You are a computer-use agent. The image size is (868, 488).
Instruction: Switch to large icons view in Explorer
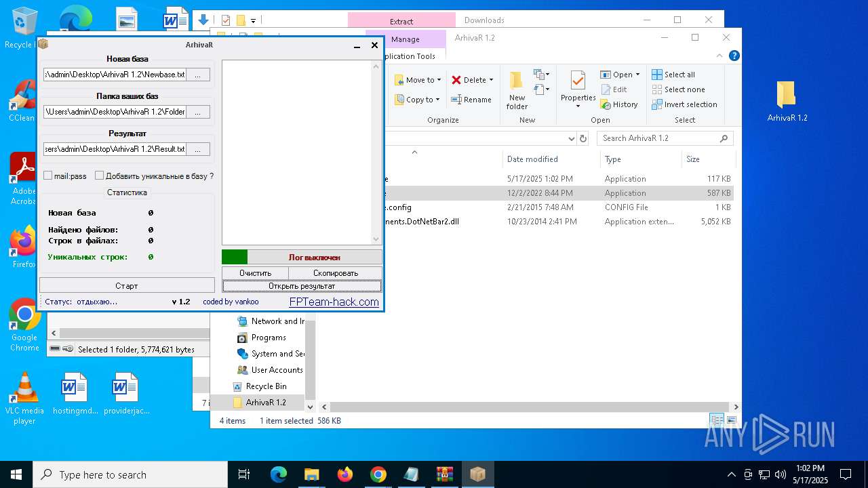tap(731, 420)
